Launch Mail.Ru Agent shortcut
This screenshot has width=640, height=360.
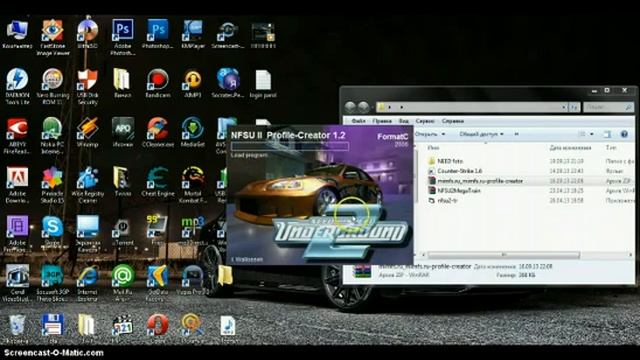(122, 283)
